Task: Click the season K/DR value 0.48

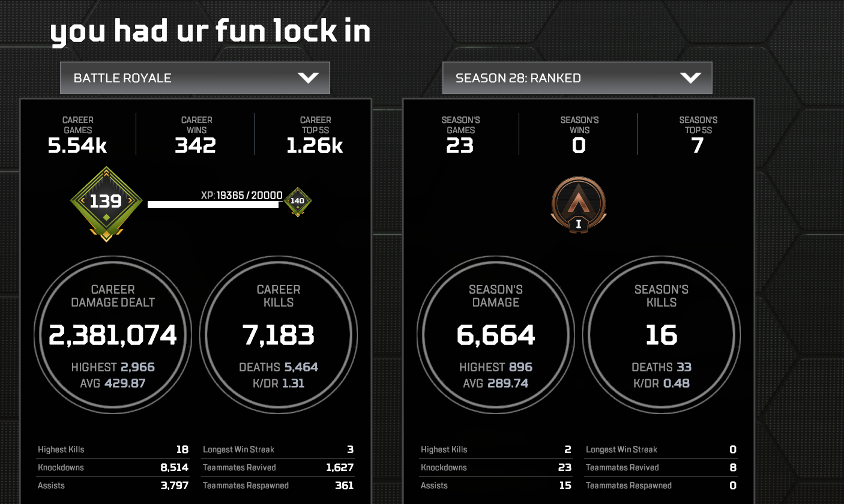Action: (677, 383)
